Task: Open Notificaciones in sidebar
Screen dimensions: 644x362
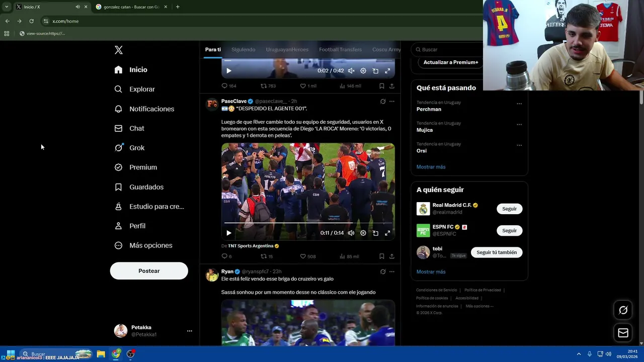Action: tap(144, 109)
